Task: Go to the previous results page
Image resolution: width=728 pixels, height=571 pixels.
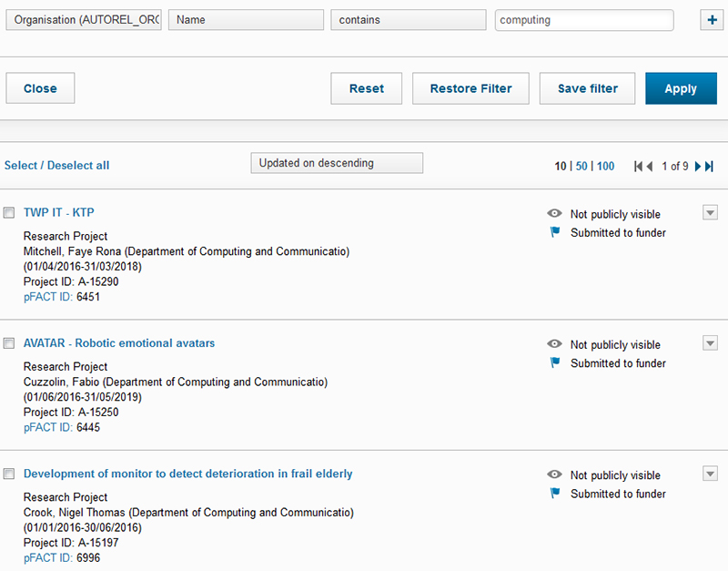Action: point(650,166)
